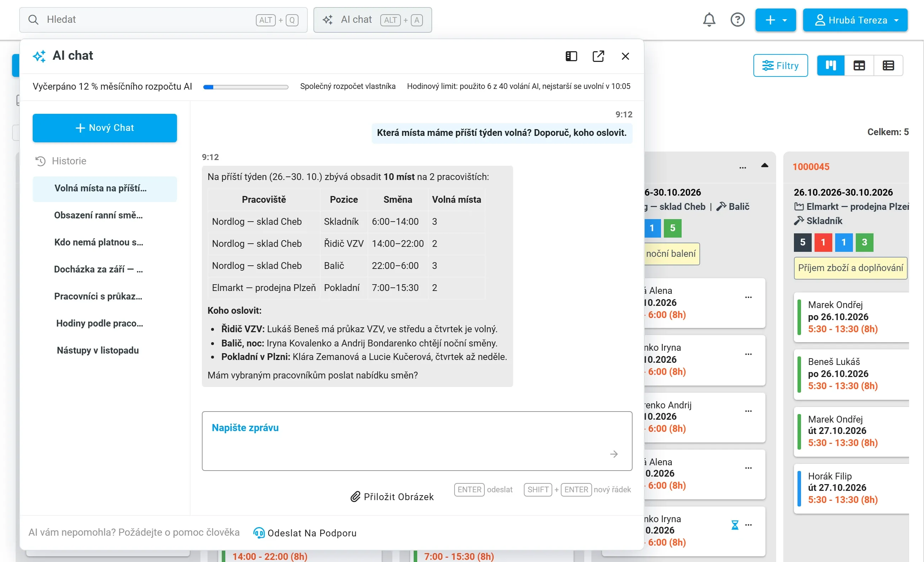Viewport: 924px width, 562px height.
Task: Click the noční balení tag
Action: (671, 254)
